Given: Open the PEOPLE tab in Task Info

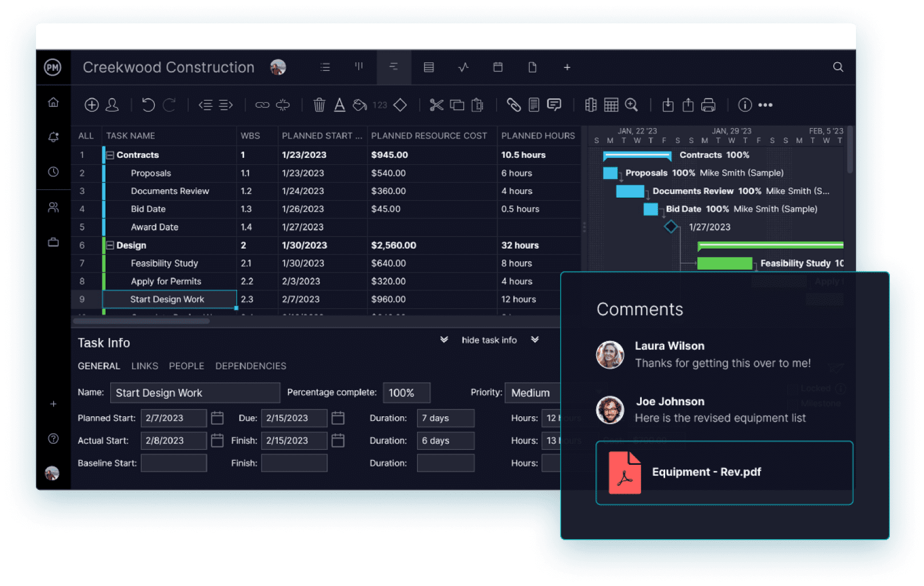Looking at the screenshot, I should click(x=186, y=366).
